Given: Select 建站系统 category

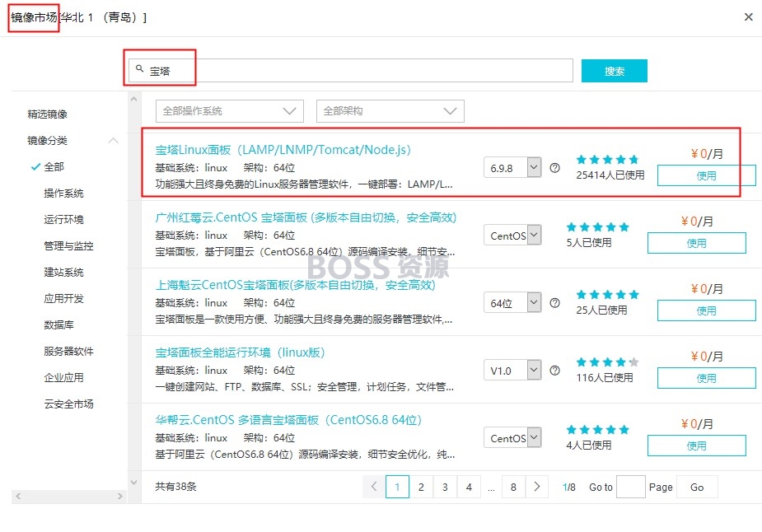Looking at the screenshot, I should point(63,273).
